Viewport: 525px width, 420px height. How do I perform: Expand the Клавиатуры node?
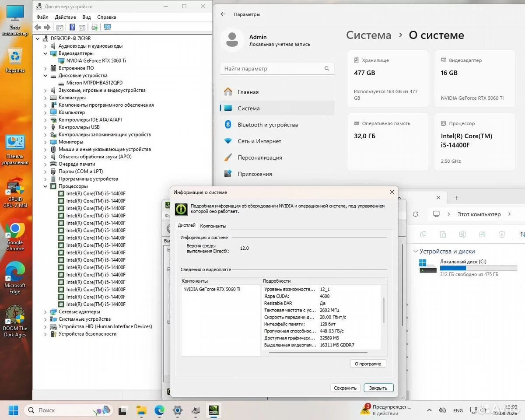[x=45, y=98]
